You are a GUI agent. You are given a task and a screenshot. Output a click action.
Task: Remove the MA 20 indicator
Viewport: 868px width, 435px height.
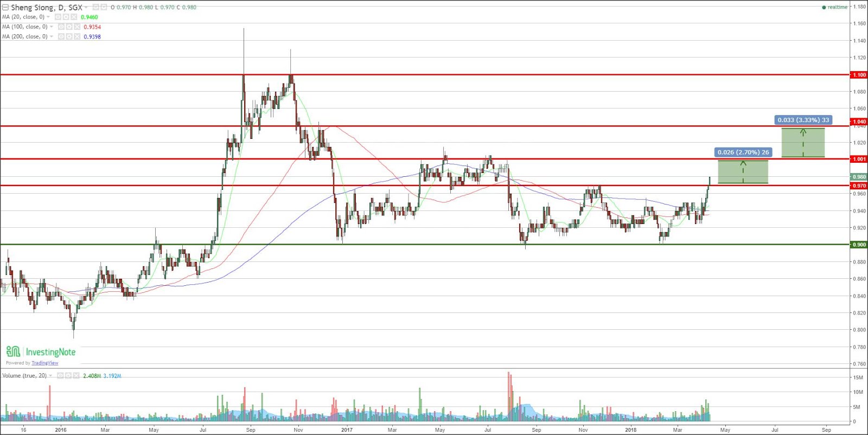click(x=74, y=17)
